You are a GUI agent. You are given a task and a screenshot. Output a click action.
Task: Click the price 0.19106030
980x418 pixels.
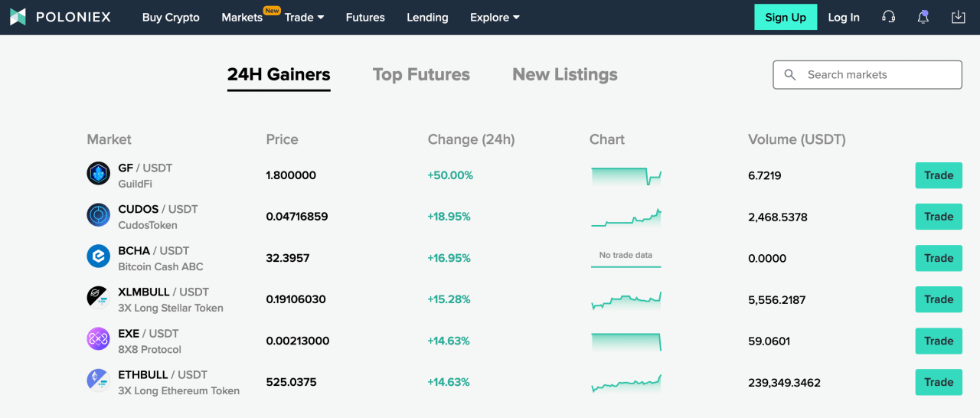tap(296, 299)
